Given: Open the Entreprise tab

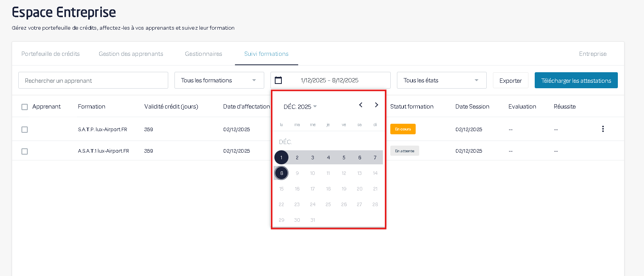Looking at the screenshot, I should click(x=592, y=54).
